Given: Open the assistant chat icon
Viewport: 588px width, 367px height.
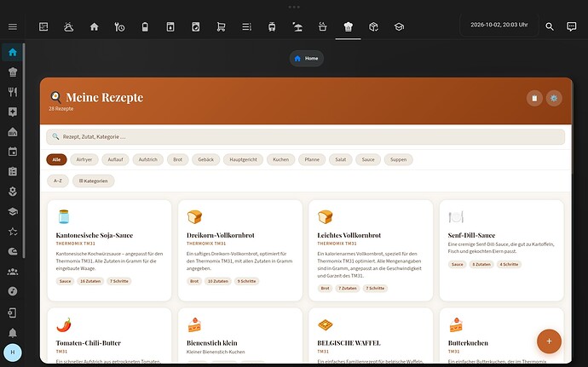Looking at the screenshot, I should pyautogui.click(x=572, y=26).
